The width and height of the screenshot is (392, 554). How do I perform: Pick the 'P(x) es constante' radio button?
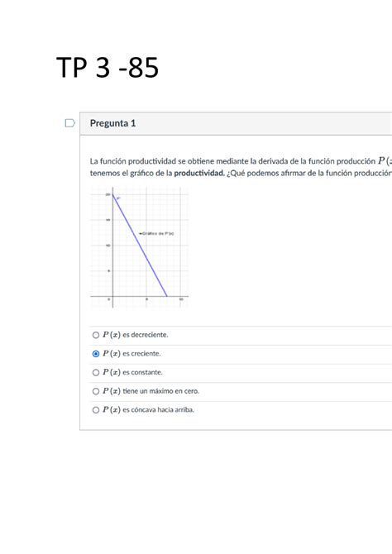[x=96, y=372]
